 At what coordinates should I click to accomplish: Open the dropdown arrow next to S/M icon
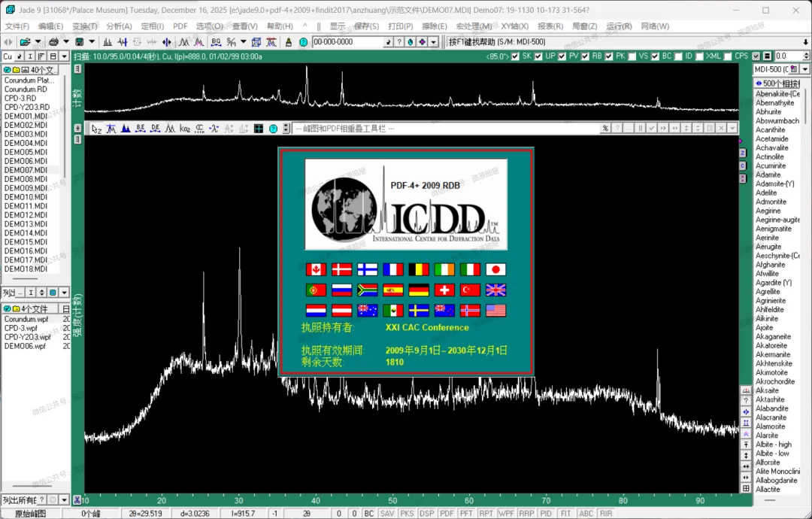click(243, 42)
